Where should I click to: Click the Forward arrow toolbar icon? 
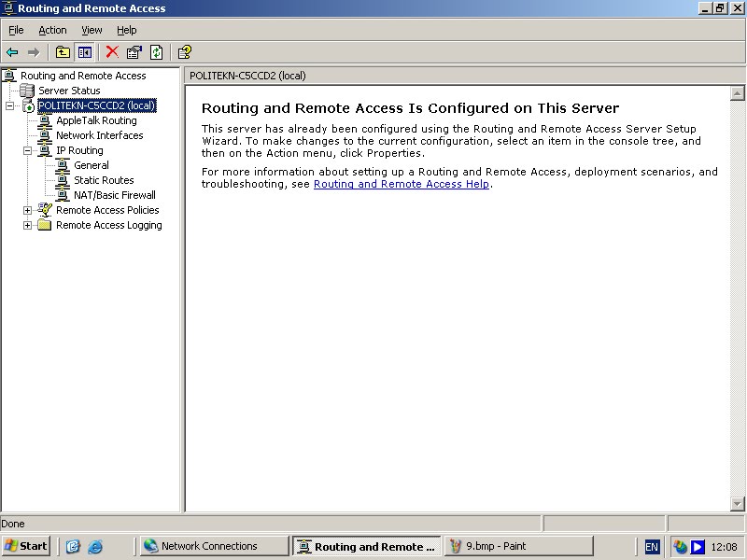click(34, 52)
